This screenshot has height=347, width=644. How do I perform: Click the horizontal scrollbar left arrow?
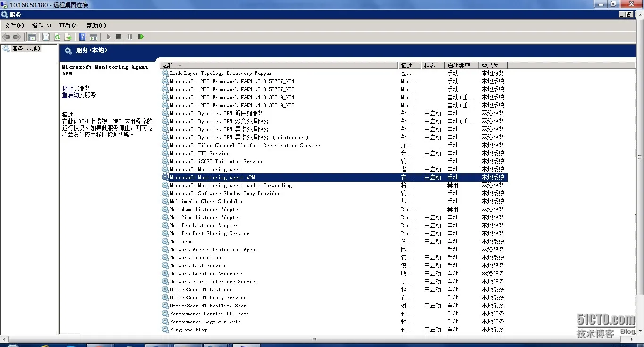coord(4,339)
